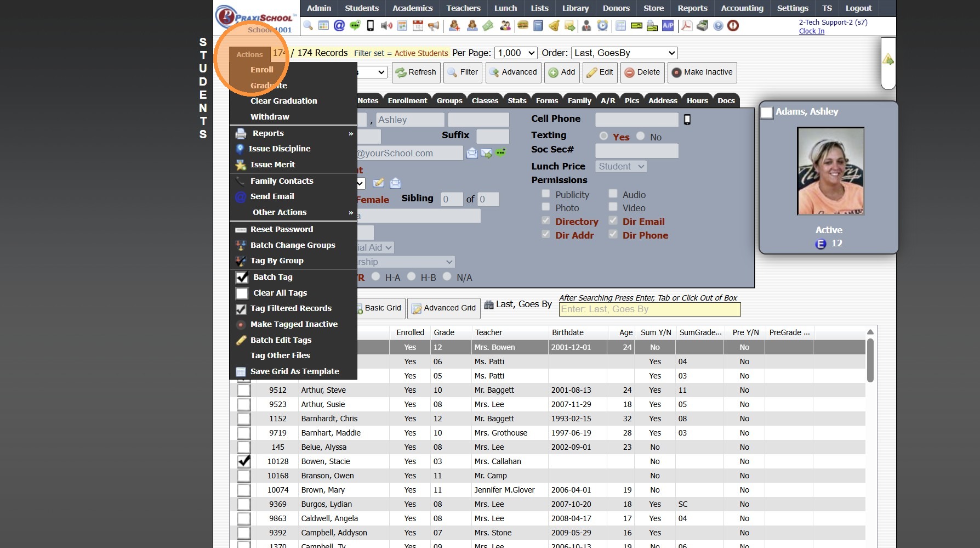This screenshot has width=980, height=548.
Task: Choose Withdraw from the Actions menu
Action: [270, 117]
